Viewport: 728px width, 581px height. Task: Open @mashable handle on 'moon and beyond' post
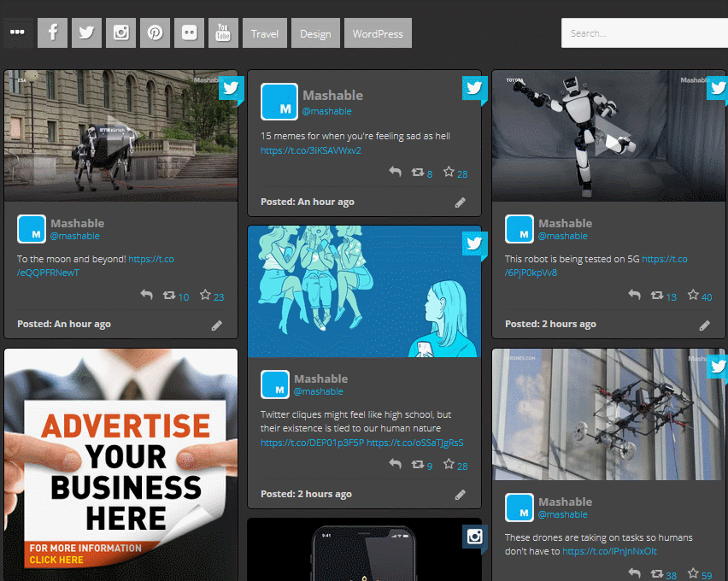[x=74, y=236]
